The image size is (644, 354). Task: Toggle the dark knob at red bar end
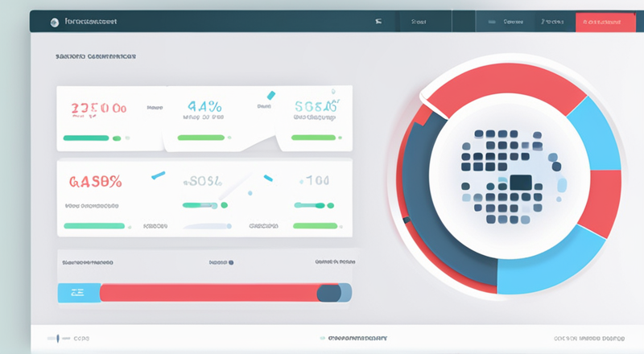(330, 293)
